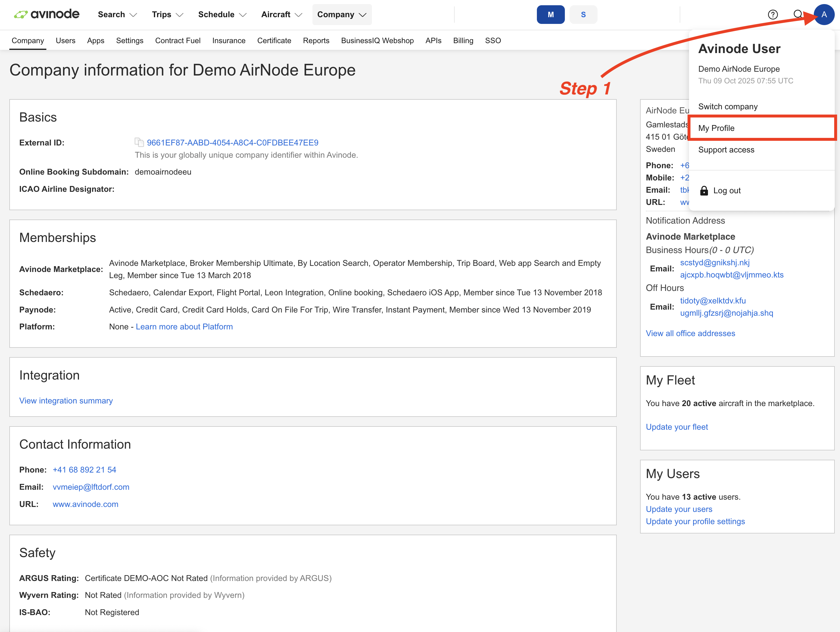This screenshot has width=840, height=632.
Task: Select the S shortcut icon
Action: click(x=583, y=15)
